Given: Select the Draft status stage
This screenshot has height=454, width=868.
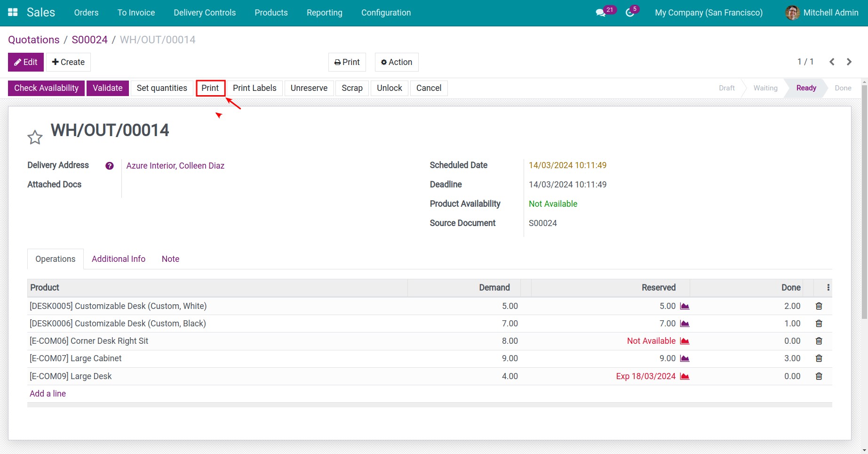Looking at the screenshot, I should (x=726, y=88).
